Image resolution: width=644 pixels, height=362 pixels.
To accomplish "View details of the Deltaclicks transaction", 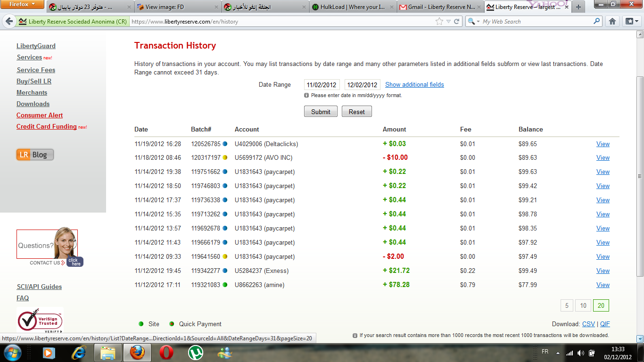I will click(x=603, y=144).
